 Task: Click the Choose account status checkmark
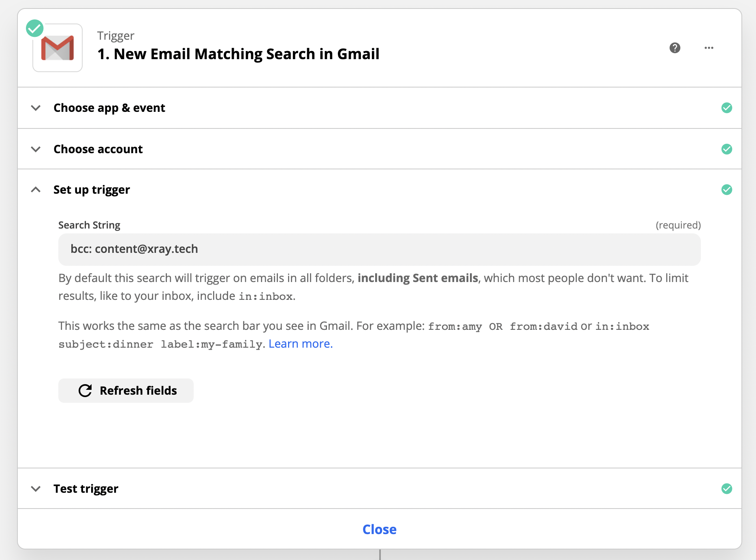(x=726, y=149)
